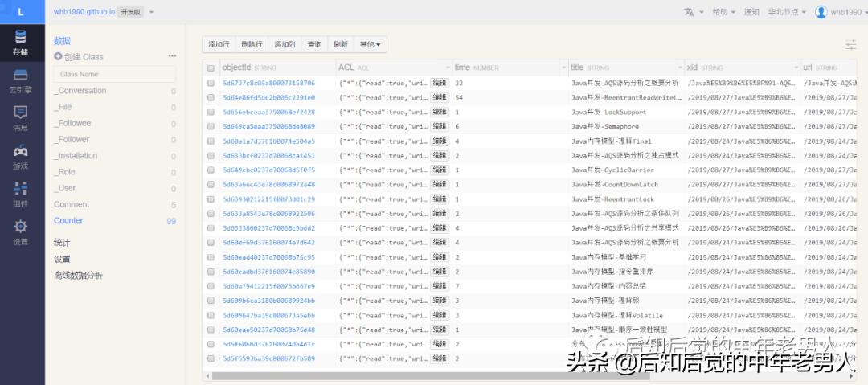868x385 pixels.
Task: Click the time value 54
Action: 459,97
